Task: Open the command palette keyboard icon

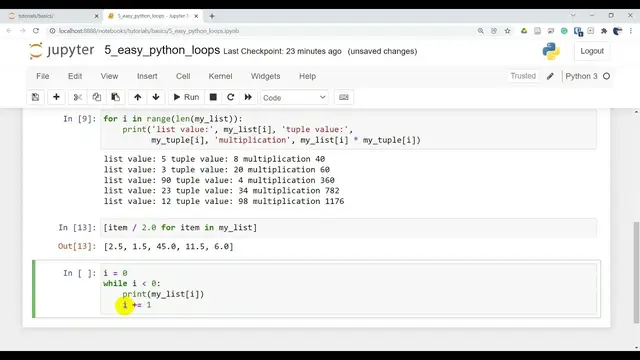Action: (x=344, y=97)
